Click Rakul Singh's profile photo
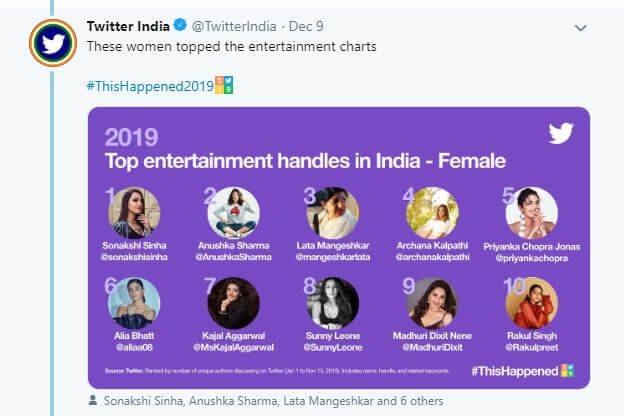The height and width of the screenshot is (416, 624). pyautogui.click(x=531, y=303)
